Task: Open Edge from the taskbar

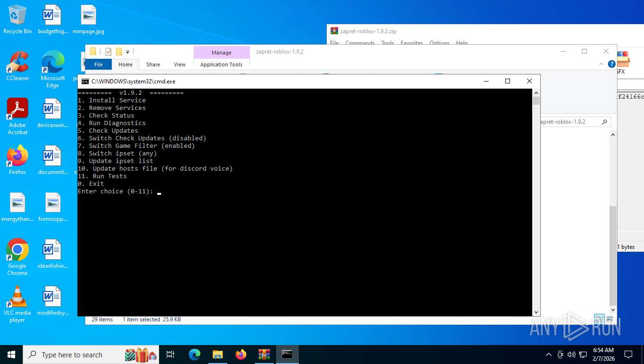Action: 195,355
